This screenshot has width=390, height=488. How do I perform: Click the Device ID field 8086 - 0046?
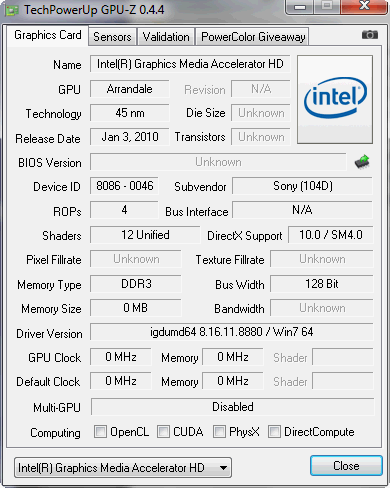tap(124, 186)
